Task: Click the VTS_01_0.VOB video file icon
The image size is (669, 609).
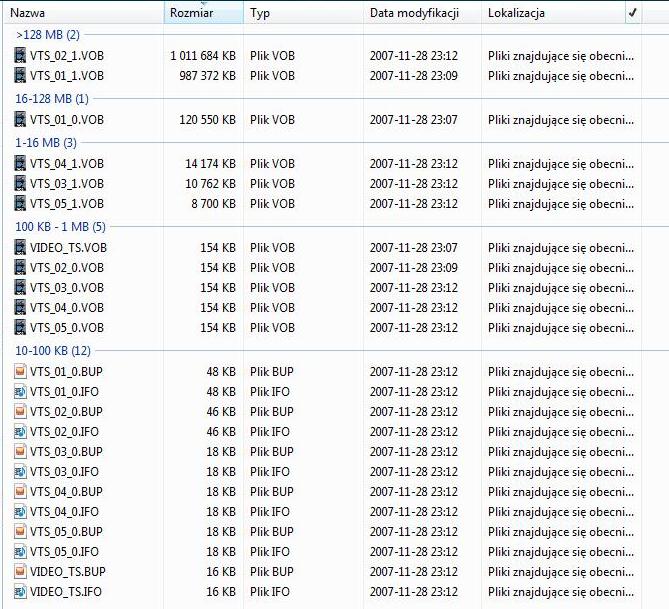Action: tap(20, 119)
